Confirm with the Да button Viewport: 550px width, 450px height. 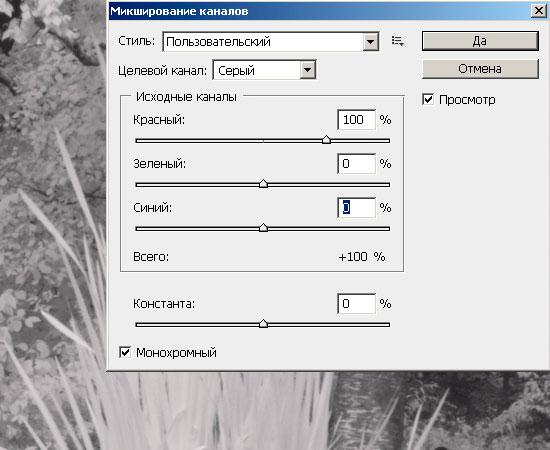pyautogui.click(x=480, y=41)
